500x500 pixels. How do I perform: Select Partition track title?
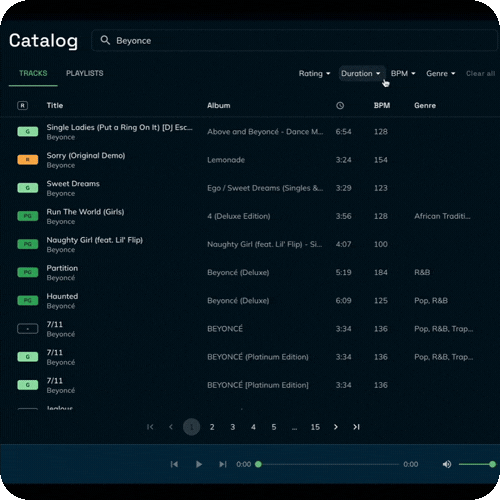coord(62,268)
